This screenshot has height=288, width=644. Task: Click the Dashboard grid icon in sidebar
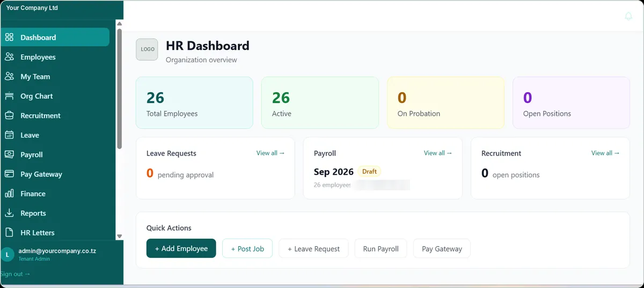click(x=9, y=38)
